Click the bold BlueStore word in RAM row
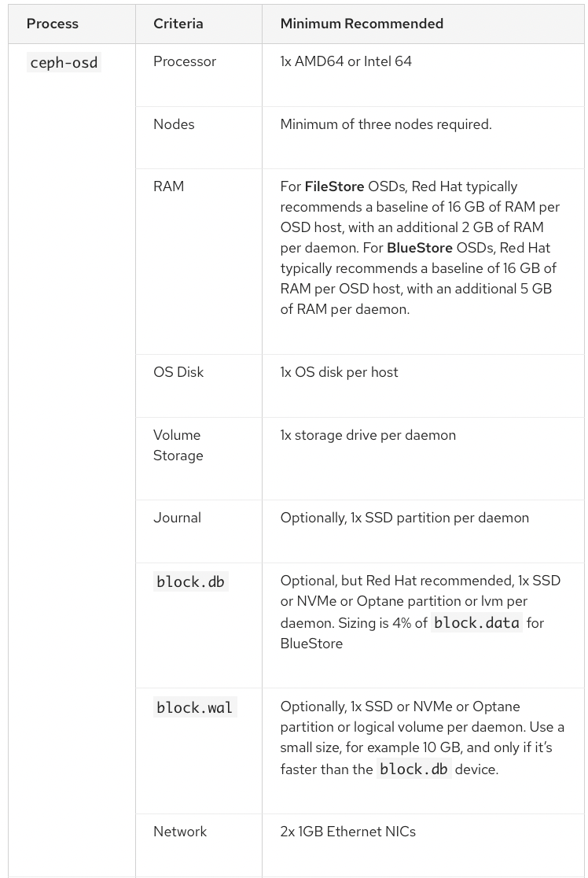Screen dimensions: 588x878 tap(419, 248)
